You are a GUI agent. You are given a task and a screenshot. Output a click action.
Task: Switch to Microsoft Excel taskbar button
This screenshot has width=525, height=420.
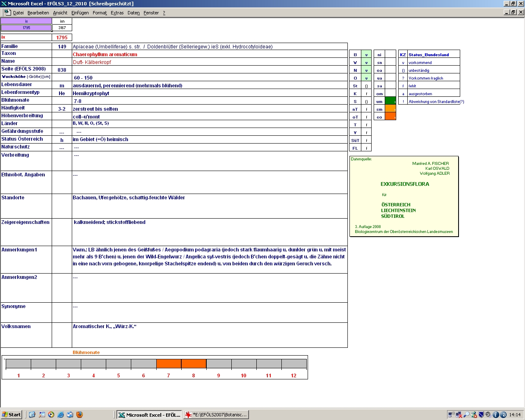(x=149, y=415)
